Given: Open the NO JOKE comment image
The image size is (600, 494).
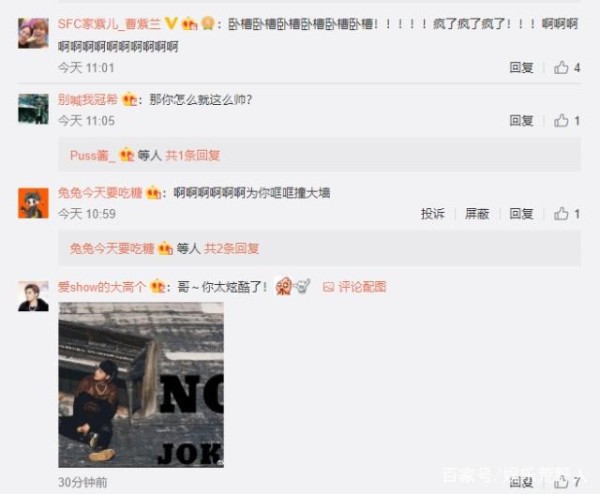Looking at the screenshot, I should pos(141,385).
